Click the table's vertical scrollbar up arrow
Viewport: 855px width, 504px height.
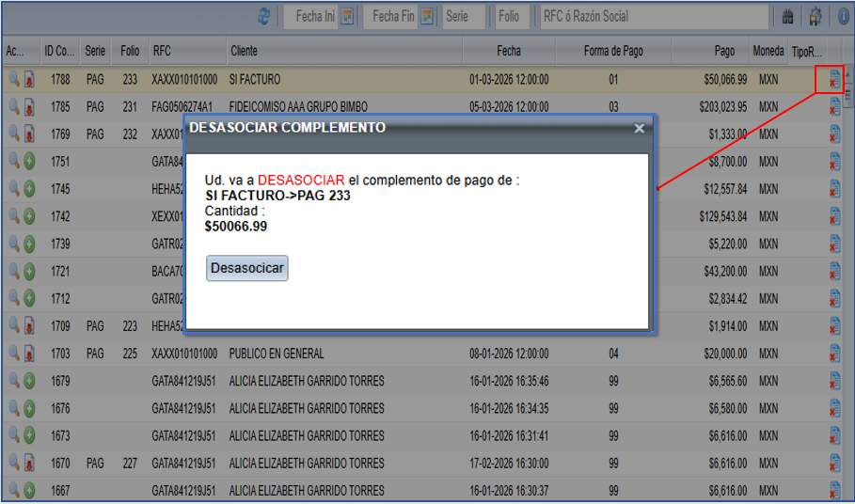click(x=848, y=73)
